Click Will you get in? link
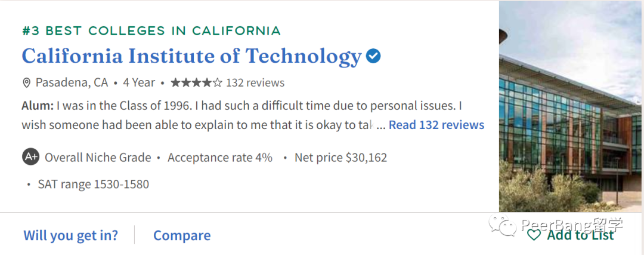 coord(70,235)
